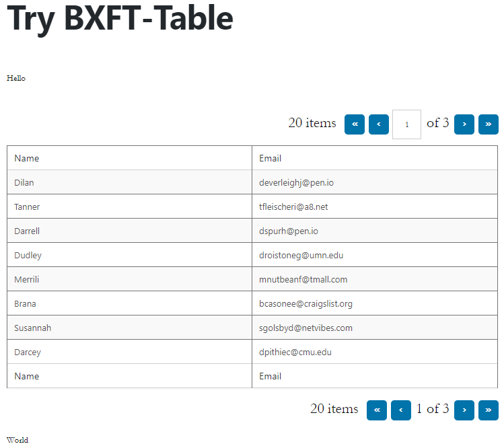Viewport: 504px width, 448px height.
Task: Go to next page using top pager
Action: 464,124
